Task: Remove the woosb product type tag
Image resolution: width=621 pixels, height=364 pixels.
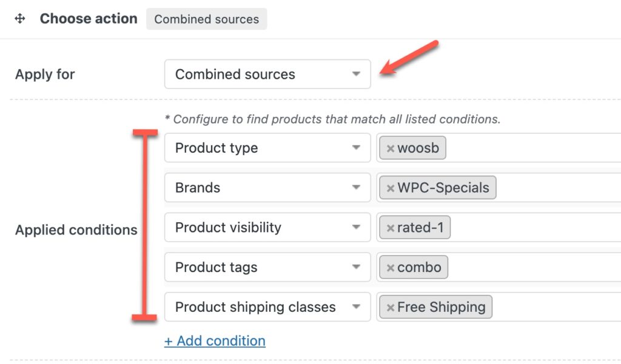Action: click(x=391, y=147)
